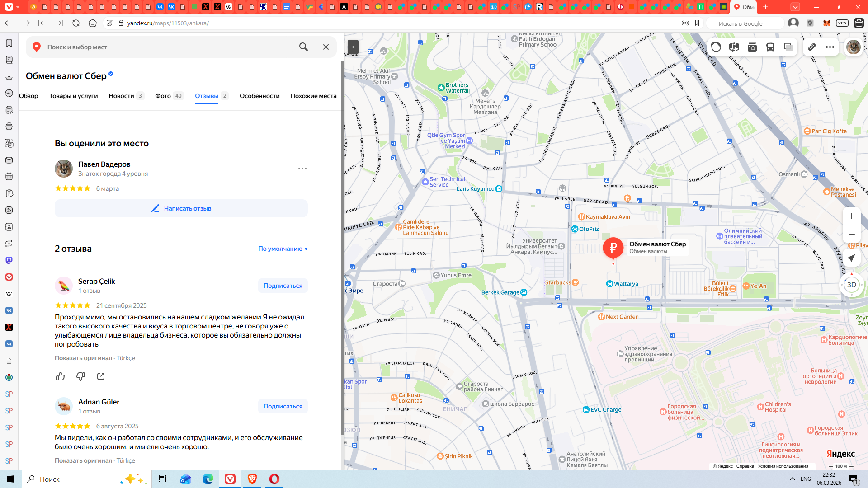Select the ruler measurement tool

pos(812,47)
